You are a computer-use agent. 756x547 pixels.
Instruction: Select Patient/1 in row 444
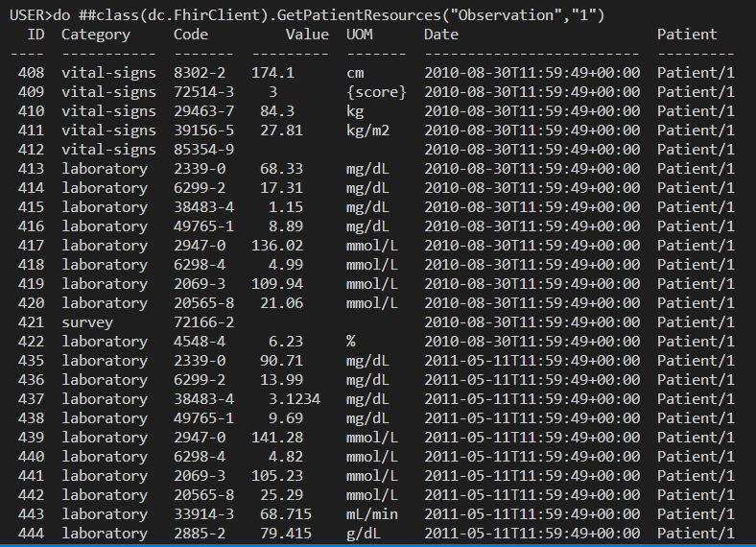pyautogui.click(x=696, y=534)
